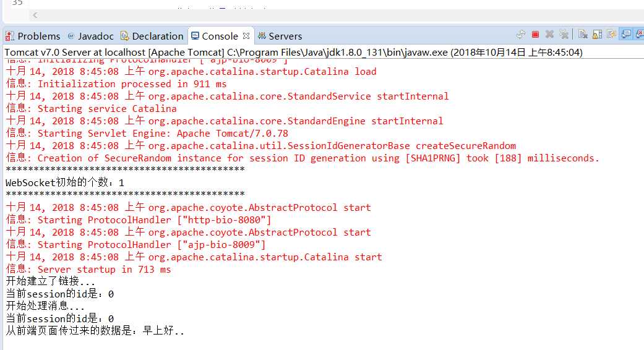Toggle show console on standard output
Image resolution: width=644 pixels, height=350 pixels.
pyautogui.click(x=626, y=35)
